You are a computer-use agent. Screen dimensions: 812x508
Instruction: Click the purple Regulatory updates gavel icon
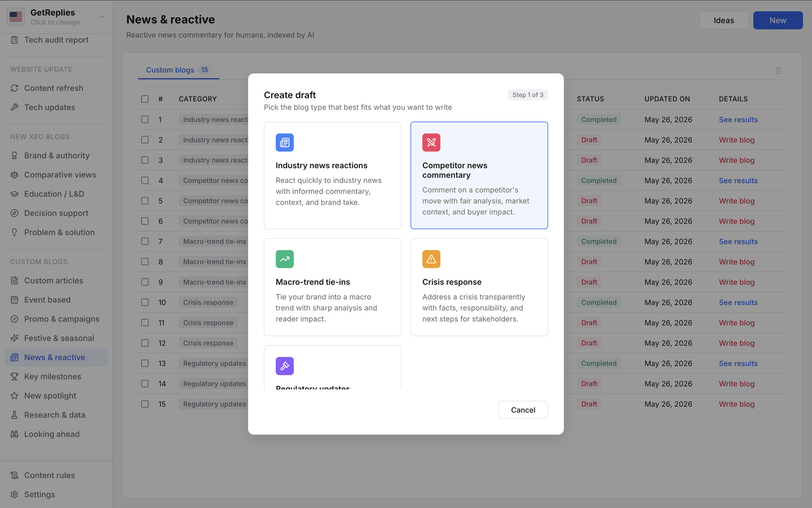pos(285,366)
